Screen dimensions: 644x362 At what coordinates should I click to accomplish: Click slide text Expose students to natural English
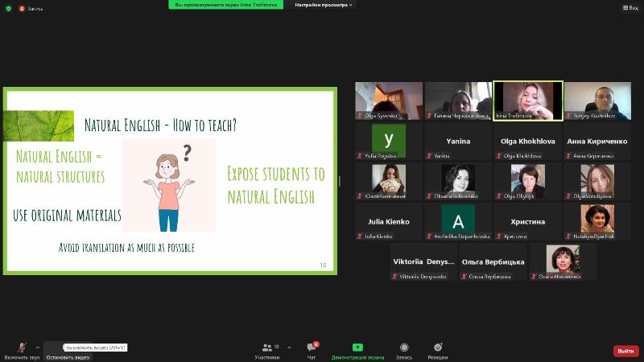click(275, 185)
